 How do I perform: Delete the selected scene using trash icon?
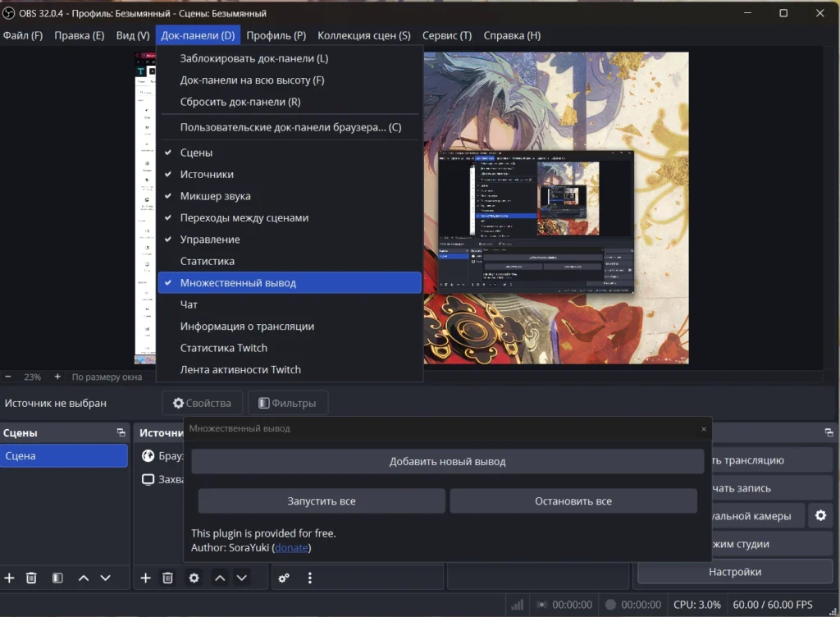(31, 578)
